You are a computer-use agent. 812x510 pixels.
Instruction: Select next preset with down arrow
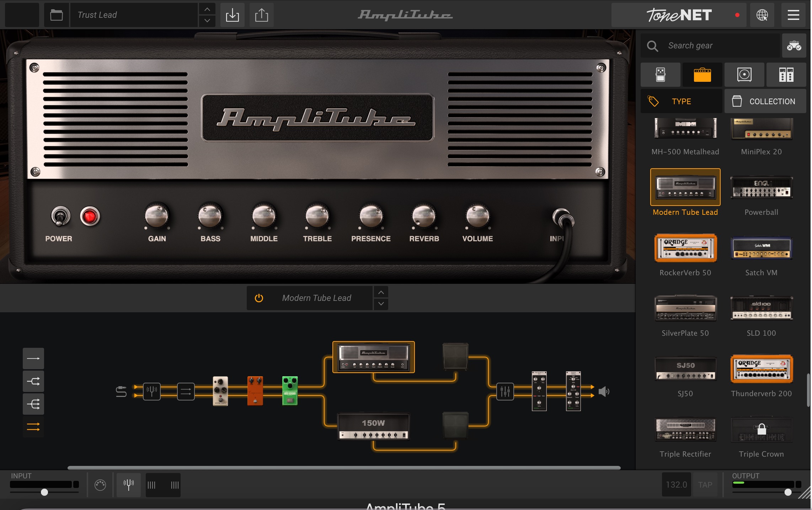pyautogui.click(x=207, y=21)
